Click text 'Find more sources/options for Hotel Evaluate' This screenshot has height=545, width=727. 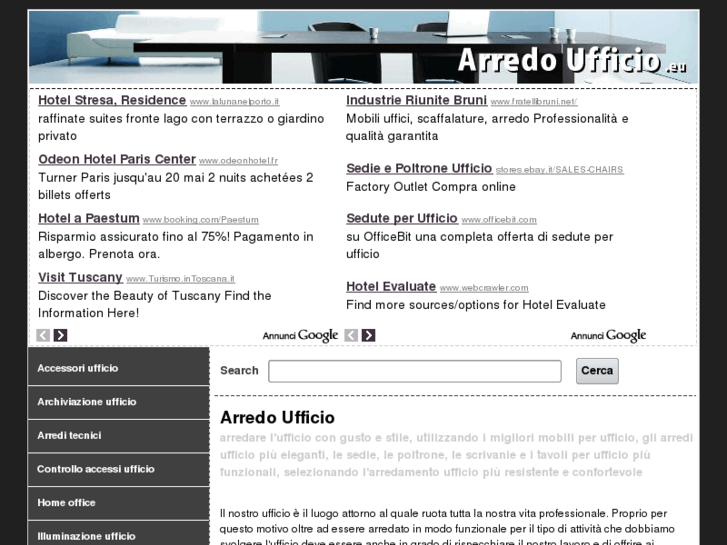476,305
